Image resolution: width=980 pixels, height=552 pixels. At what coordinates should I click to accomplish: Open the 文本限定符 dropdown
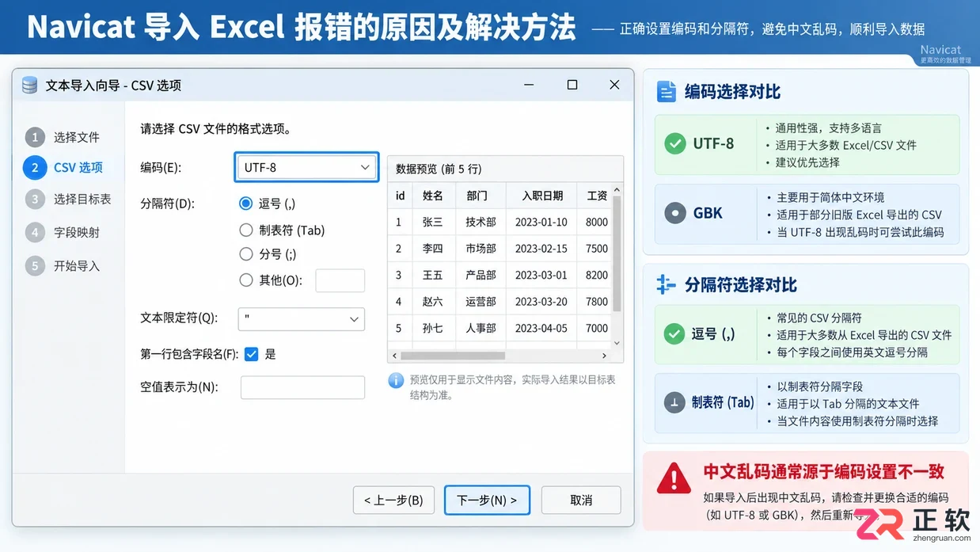coord(302,319)
